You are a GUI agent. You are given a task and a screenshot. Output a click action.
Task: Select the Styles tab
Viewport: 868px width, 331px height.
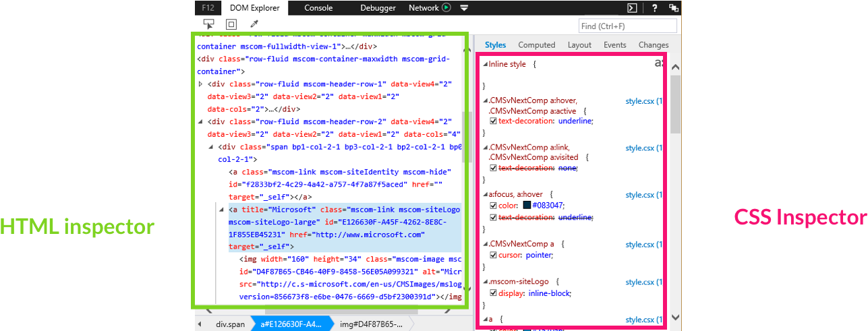tap(495, 45)
